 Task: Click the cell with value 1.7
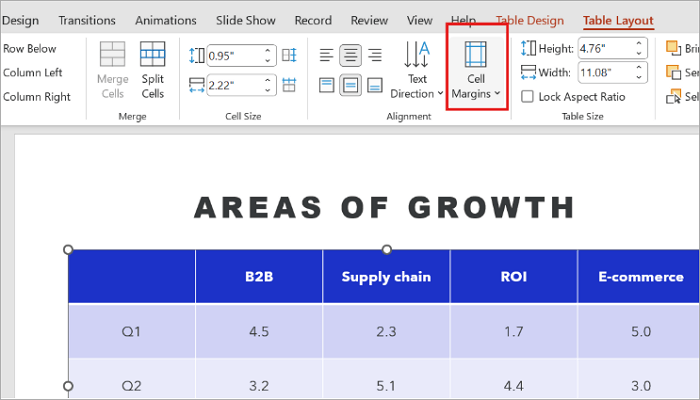pos(514,331)
